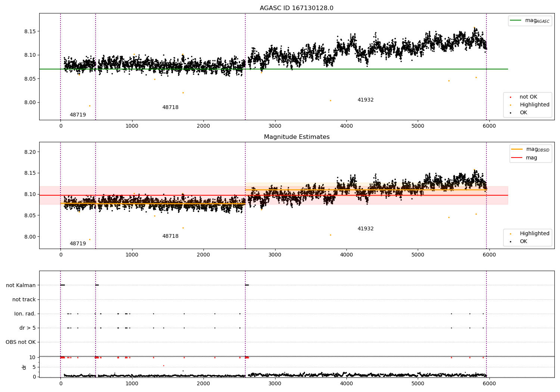This screenshot has width=560, height=392.
Task: Click the 8.05 tick on middle plot
Action: pos(30,215)
